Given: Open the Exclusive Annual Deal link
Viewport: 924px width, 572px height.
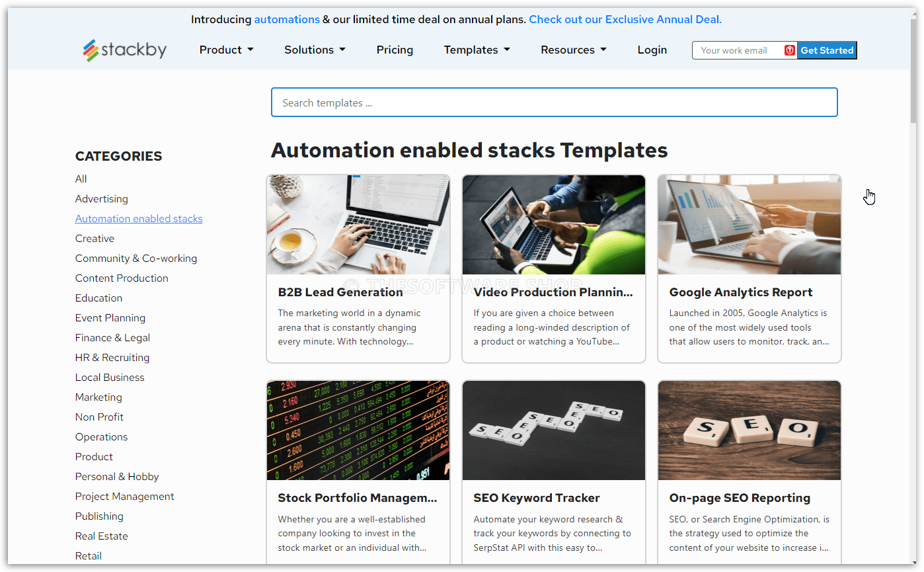Looking at the screenshot, I should [x=625, y=19].
